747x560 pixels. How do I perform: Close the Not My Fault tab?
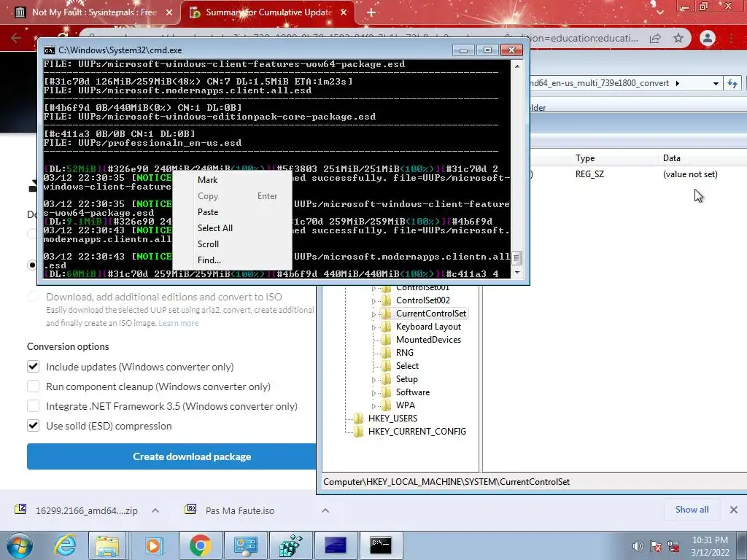point(169,13)
